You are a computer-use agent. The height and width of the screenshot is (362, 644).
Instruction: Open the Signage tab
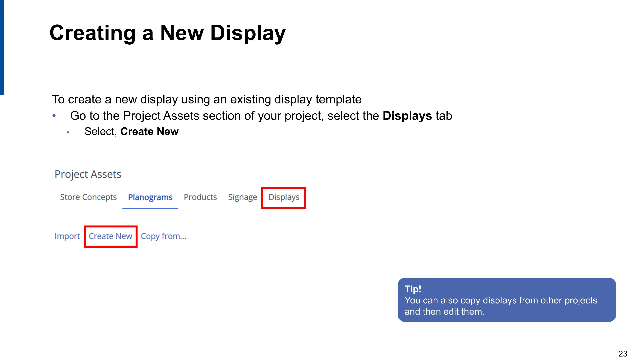242,197
